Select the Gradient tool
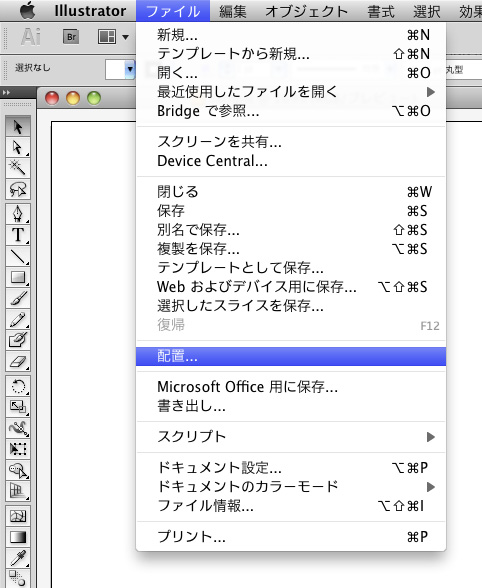The height and width of the screenshot is (588, 482). click(18, 537)
